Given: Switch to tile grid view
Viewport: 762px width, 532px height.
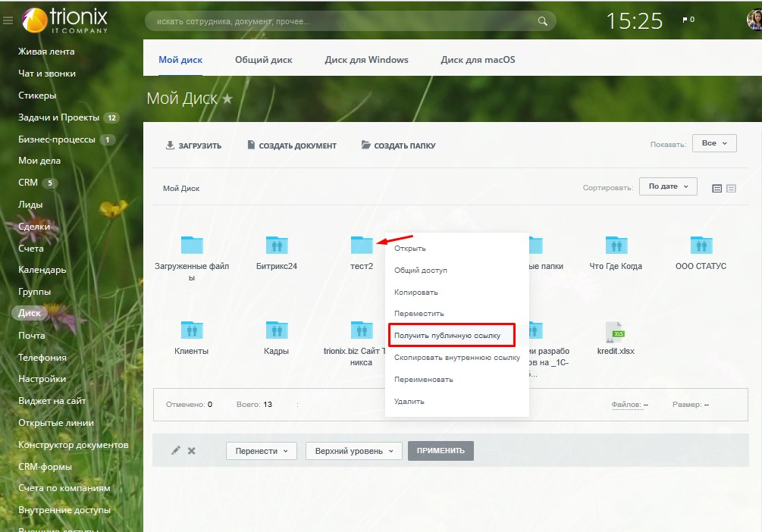Looking at the screenshot, I should [717, 189].
